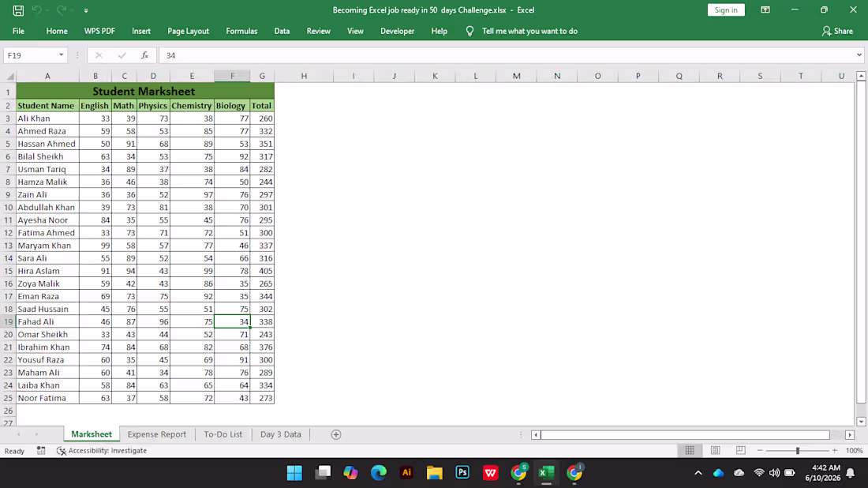868x488 pixels.
Task: Click the Cancel X formula icon
Action: 99,55
